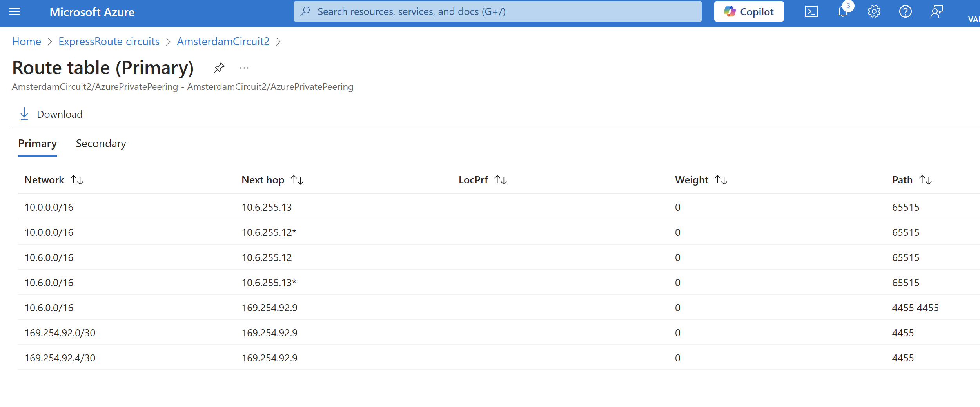
Task: Select network 169.254.92.4/30 cell
Action: 60,358
